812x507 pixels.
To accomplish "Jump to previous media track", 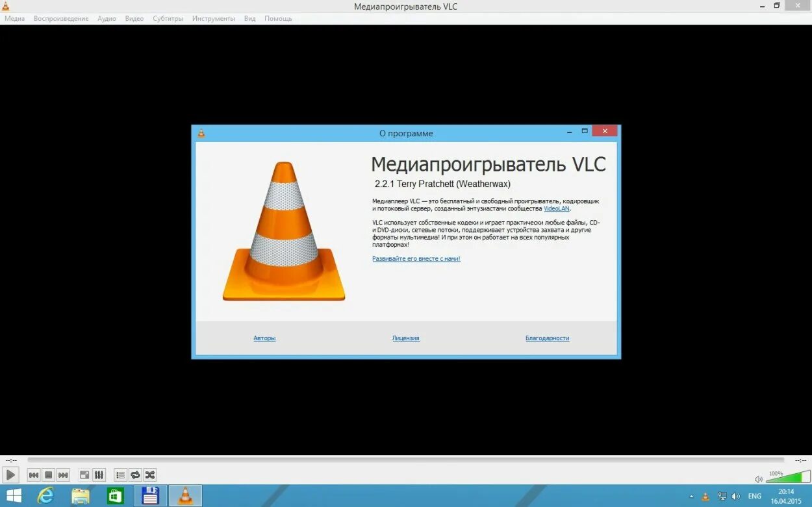I will pos(34,475).
